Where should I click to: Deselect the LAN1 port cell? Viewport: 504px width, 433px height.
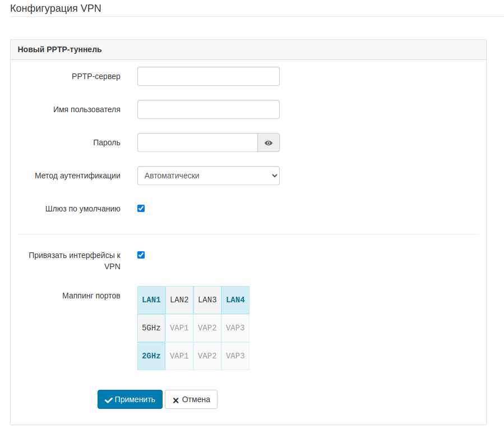pyautogui.click(x=151, y=300)
